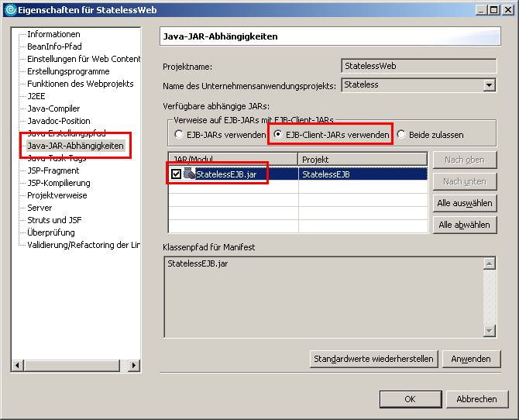Click the Anwenden button
519x420 pixels.
coord(471,359)
